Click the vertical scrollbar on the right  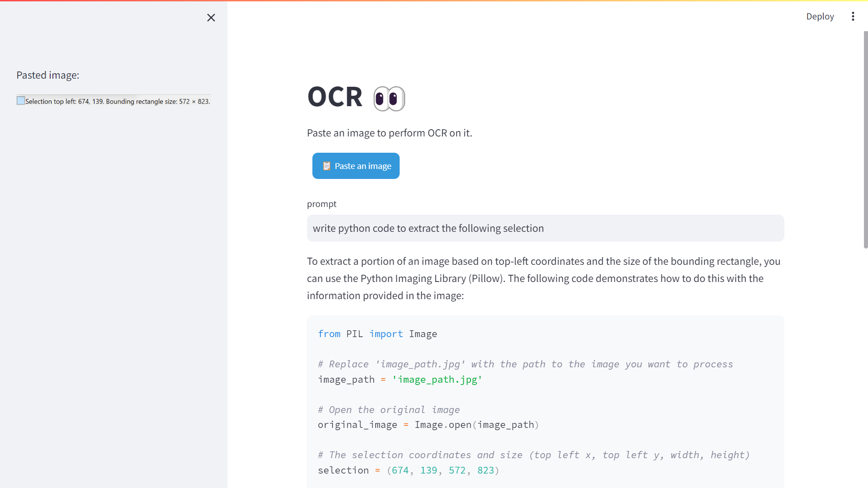[x=865, y=140]
